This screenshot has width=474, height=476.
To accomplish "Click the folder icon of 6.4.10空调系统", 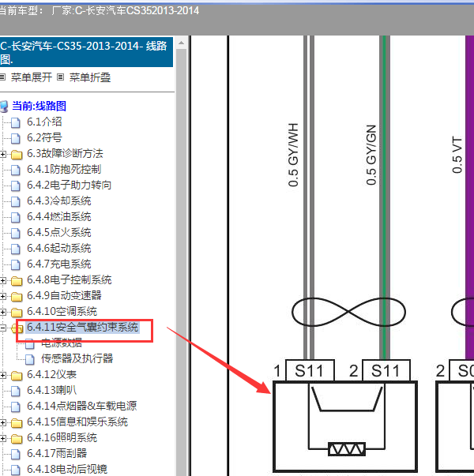I will [17, 313].
